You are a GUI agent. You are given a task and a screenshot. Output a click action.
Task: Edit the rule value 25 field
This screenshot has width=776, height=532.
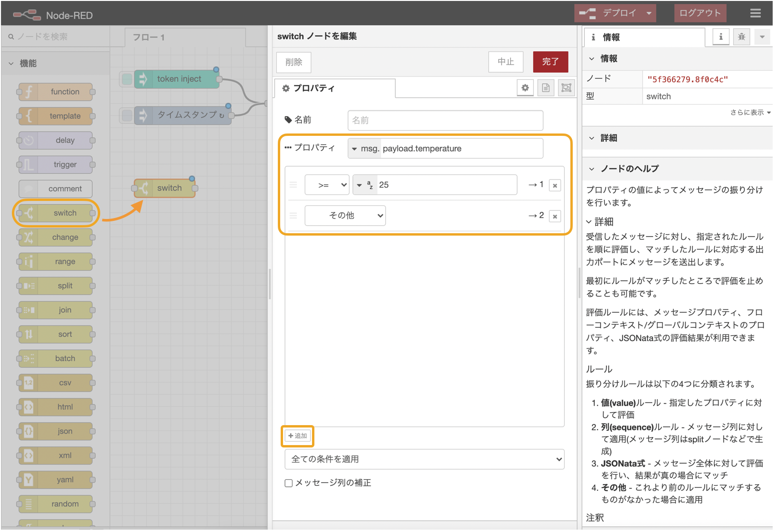click(447, 185)
